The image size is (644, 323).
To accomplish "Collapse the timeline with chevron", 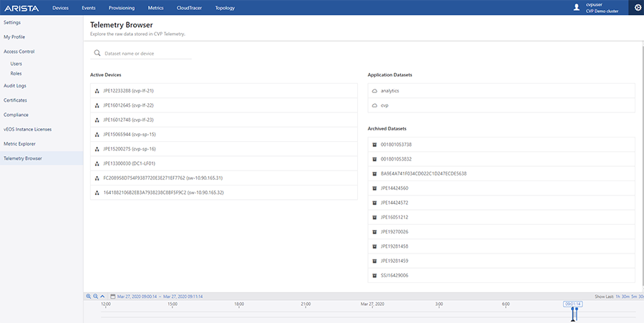I will [102, 297].
